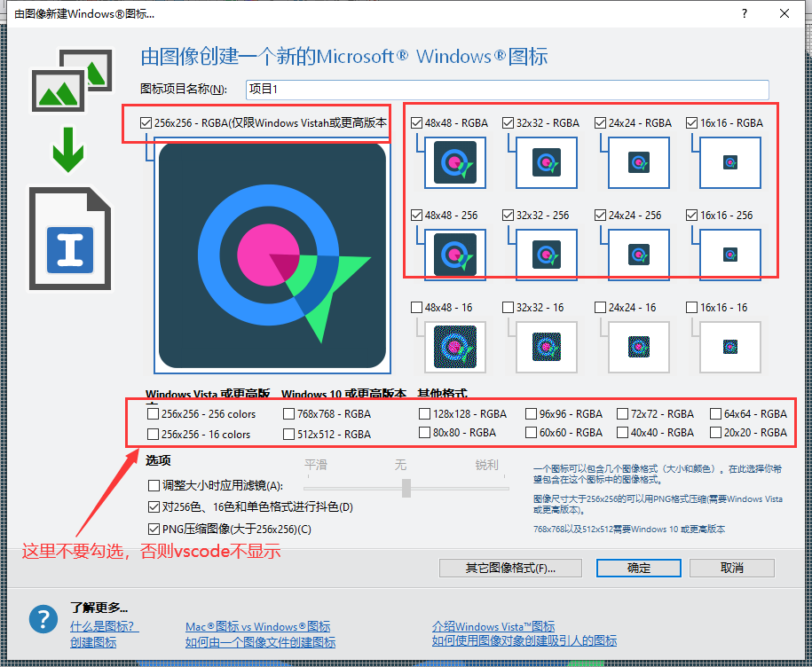Enable the 32x32 - 16 format
This screenshot has width=812, height=667.
tap(508, 308)
